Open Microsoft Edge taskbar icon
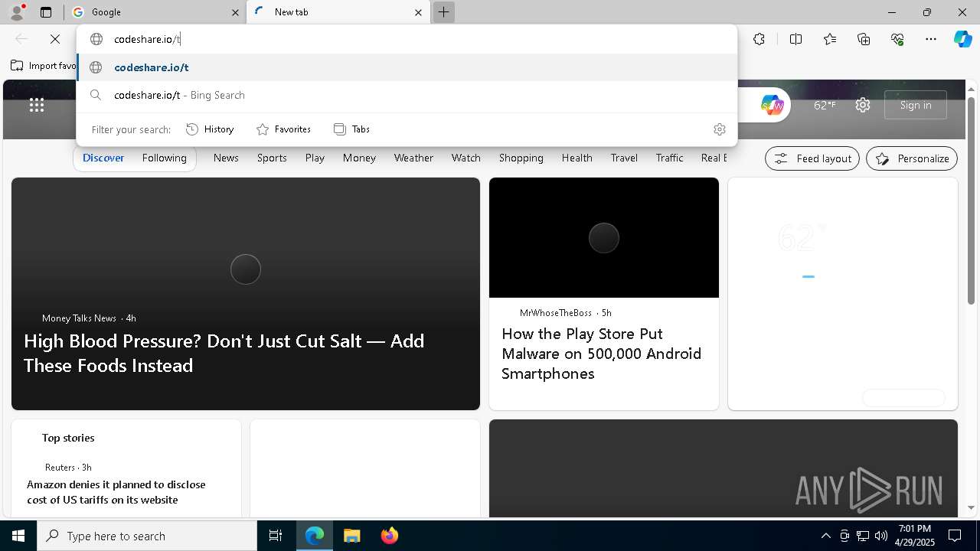Image resolution: width=980 pixels, height=551 pixels. [x=315, y=536]
